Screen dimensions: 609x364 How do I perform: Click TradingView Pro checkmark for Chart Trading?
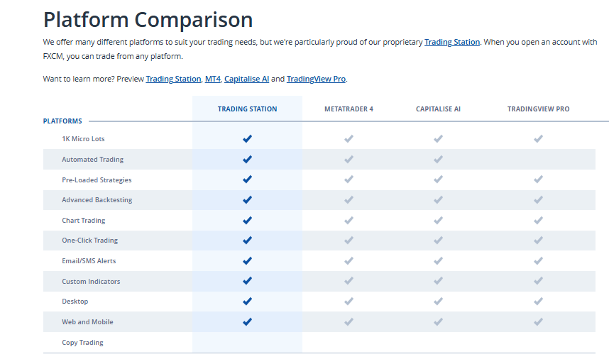538,221
